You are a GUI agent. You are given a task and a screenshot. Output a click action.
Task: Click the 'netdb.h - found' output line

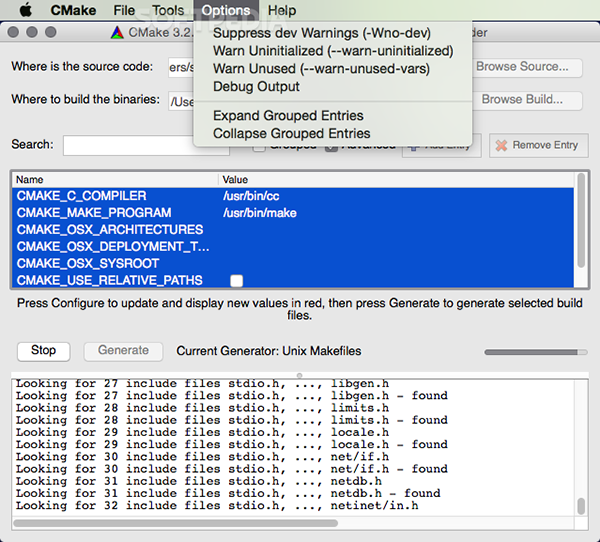228,493
